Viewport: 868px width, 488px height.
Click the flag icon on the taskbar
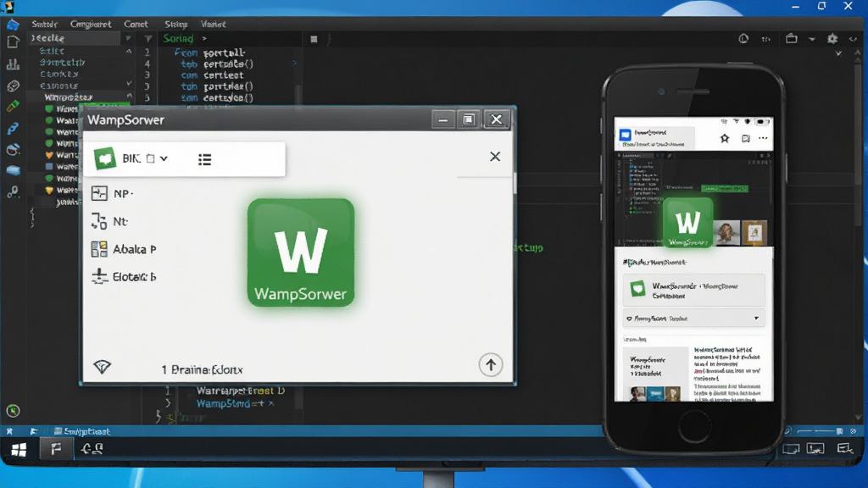coord(56,449)
